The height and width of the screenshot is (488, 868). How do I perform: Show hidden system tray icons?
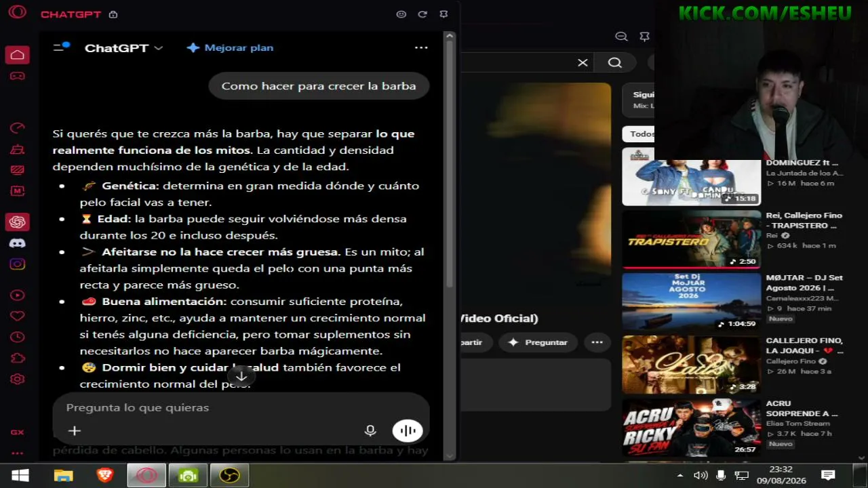pos(680,475)
